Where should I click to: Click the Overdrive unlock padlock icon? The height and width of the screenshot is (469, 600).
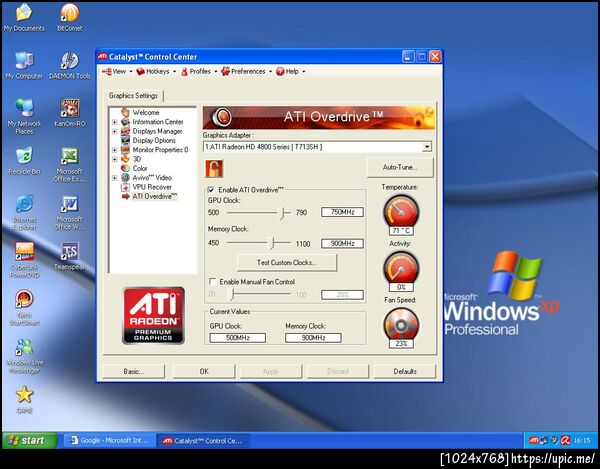(214, 168)
